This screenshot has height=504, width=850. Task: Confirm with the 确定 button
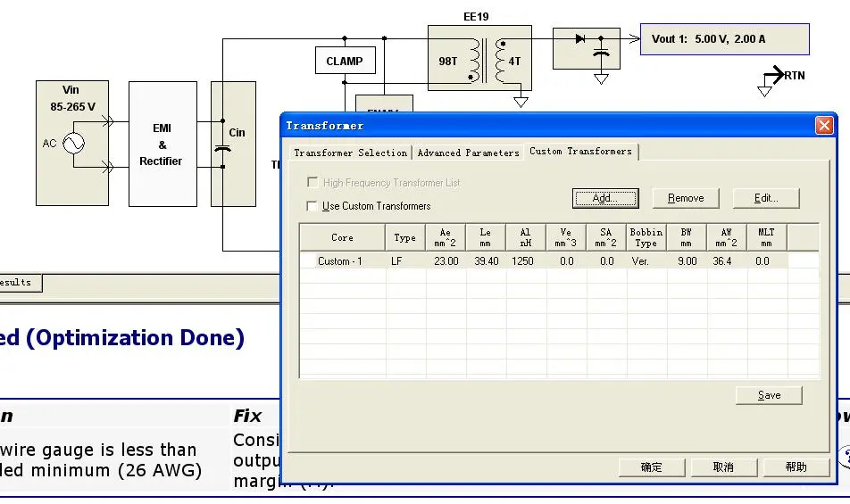[x=652, y=467]
